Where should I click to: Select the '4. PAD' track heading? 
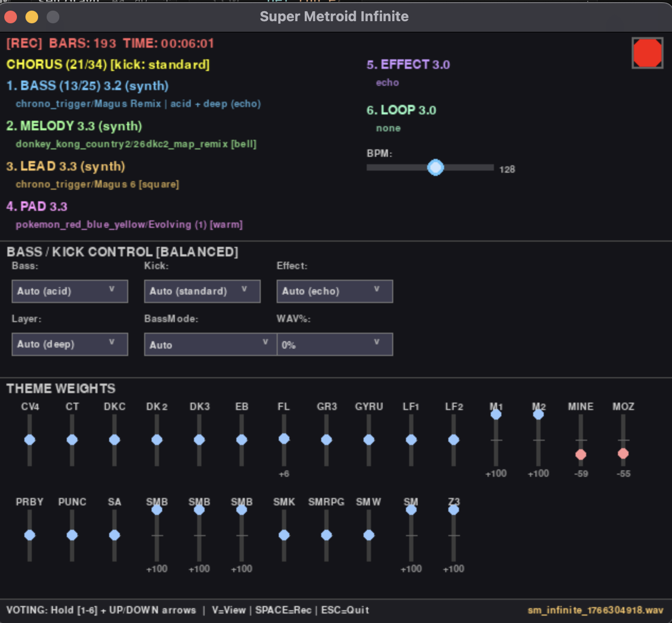[x=37, y=207]
